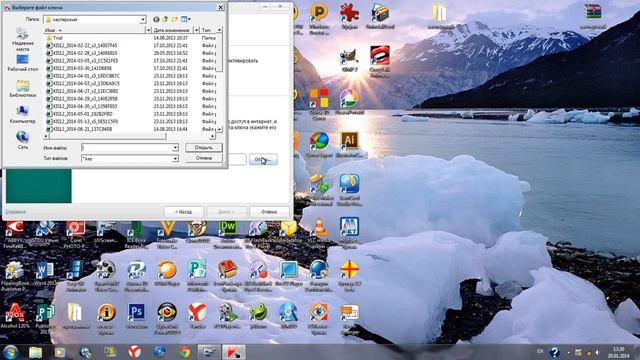The width and height of the screenshot is (640, 360).
Task: Select the Alcohol 120% desktop icon
Action: pos(15,316)
